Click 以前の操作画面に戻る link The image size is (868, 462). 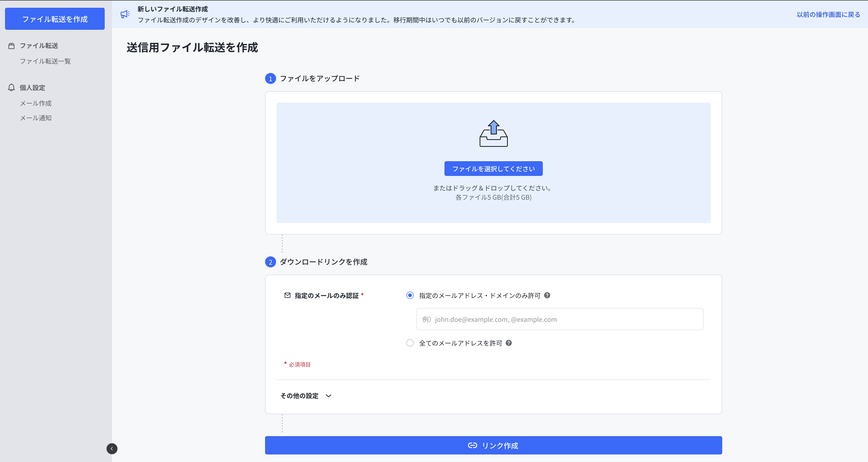tap(828, 14)
